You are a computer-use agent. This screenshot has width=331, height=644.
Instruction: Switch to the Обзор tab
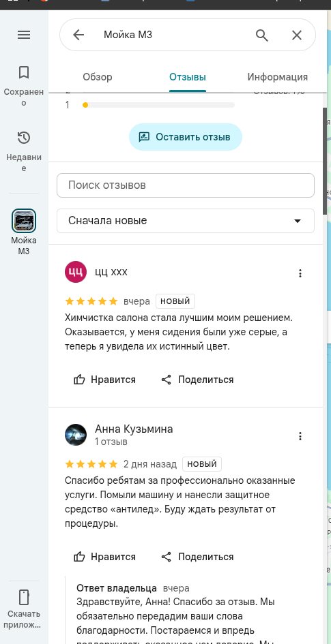(x=98, y=77)
